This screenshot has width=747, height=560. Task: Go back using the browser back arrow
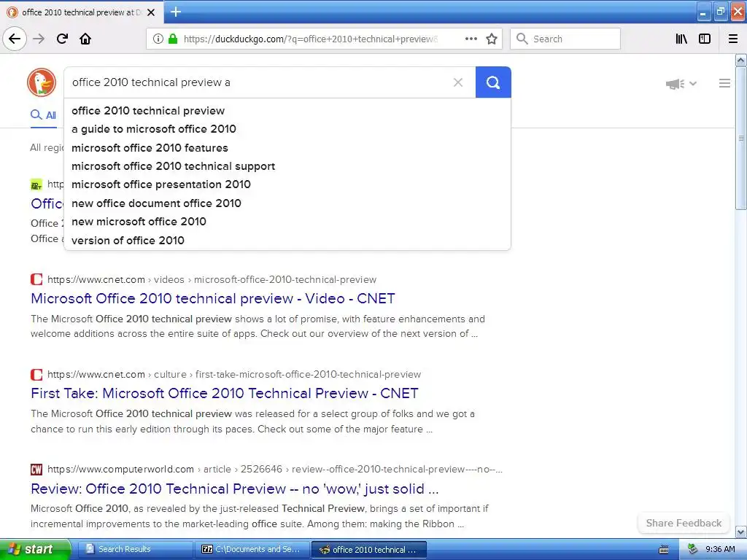(15, 39)
